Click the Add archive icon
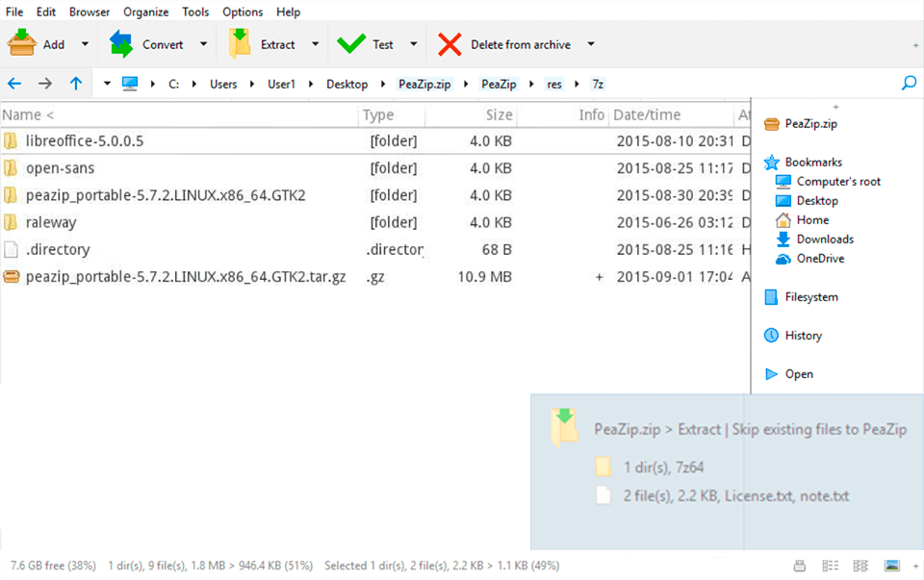 click(22, 43)
